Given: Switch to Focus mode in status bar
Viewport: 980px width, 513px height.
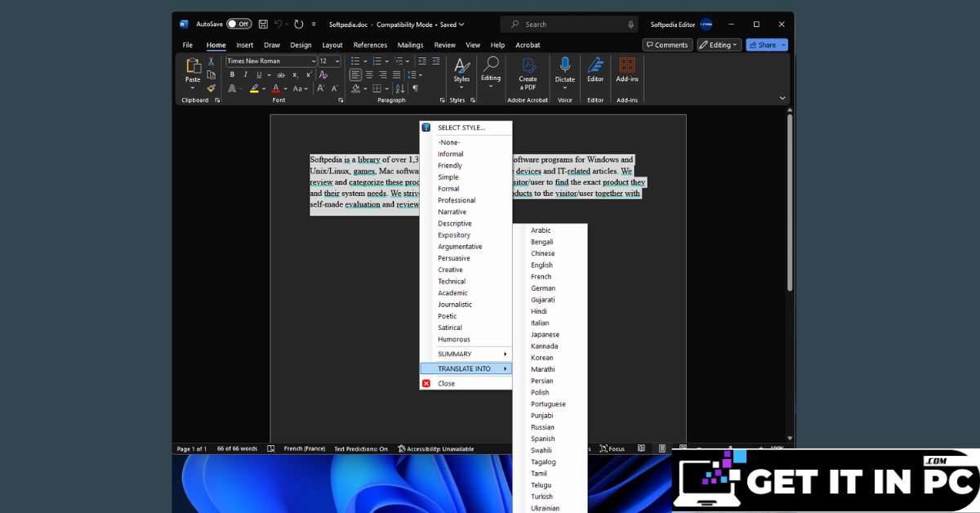Looking at the screenshot, I should pyautogui.click(x=612, y=448).
